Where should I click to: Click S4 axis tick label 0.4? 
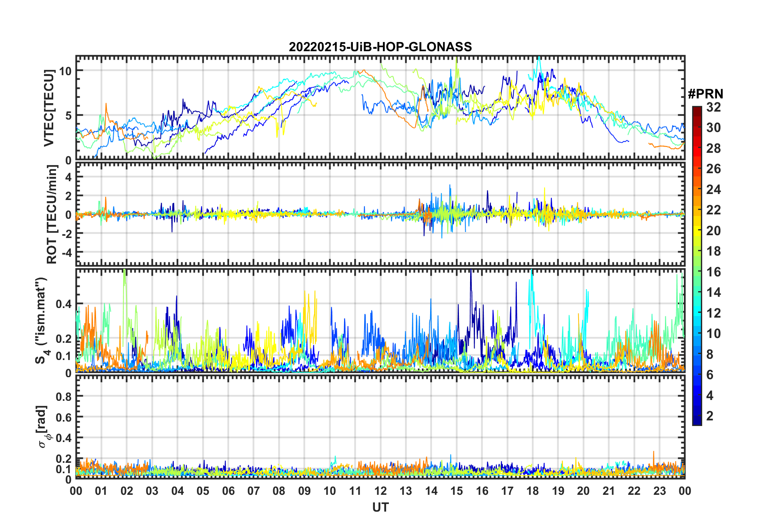click(x=64, y=304)
